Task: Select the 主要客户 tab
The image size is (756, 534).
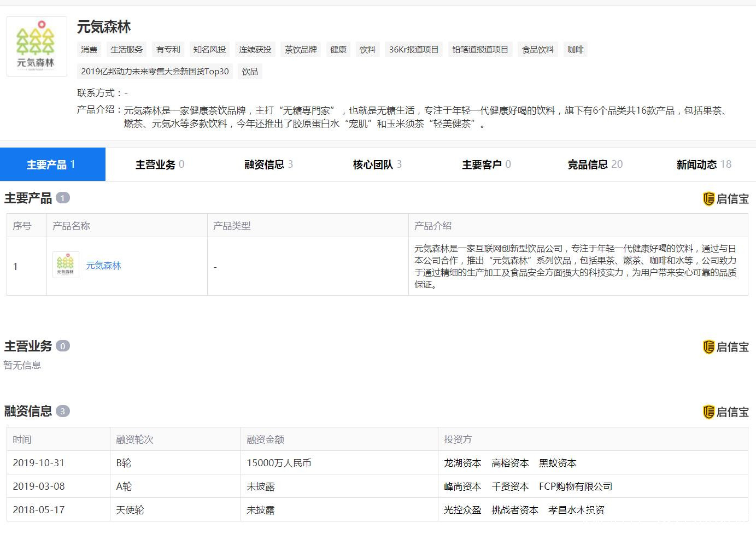Action: click(x=486, y=165)
